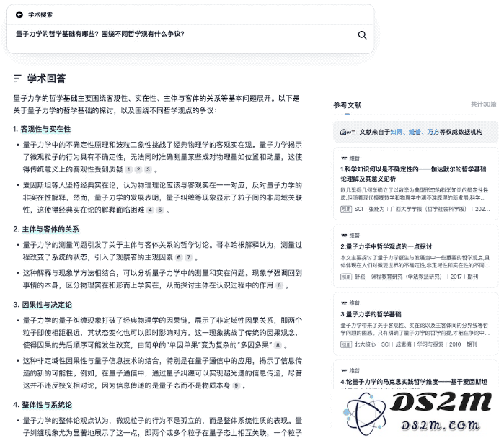
Task: Click 引用 button on reference 1 card
Action: 346,209
